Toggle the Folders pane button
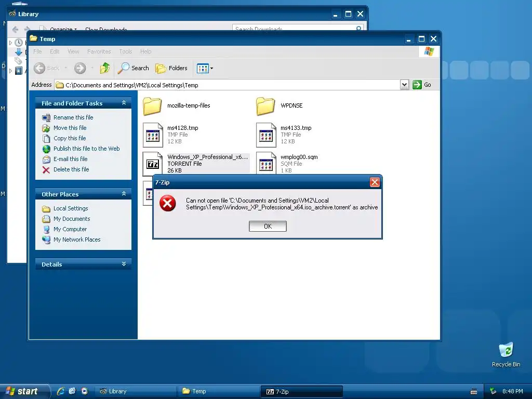The image size is (532, 399). pos(171,68)
